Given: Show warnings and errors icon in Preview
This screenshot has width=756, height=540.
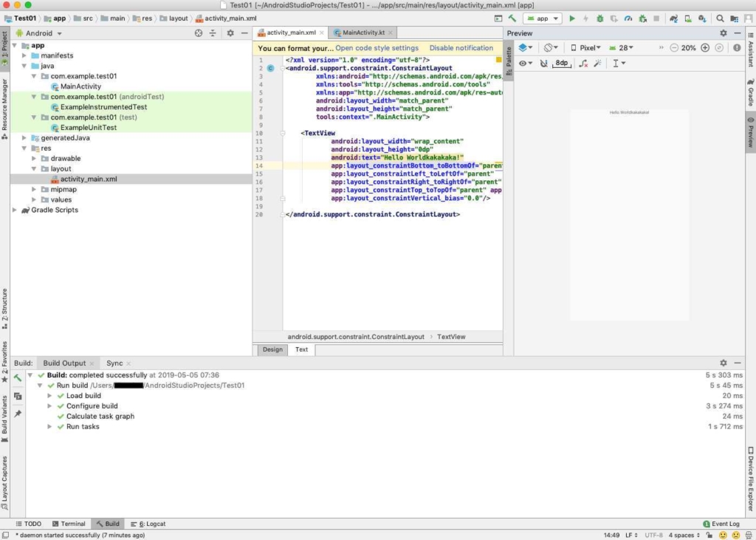Looking at the screenshot, I should 737,48.
